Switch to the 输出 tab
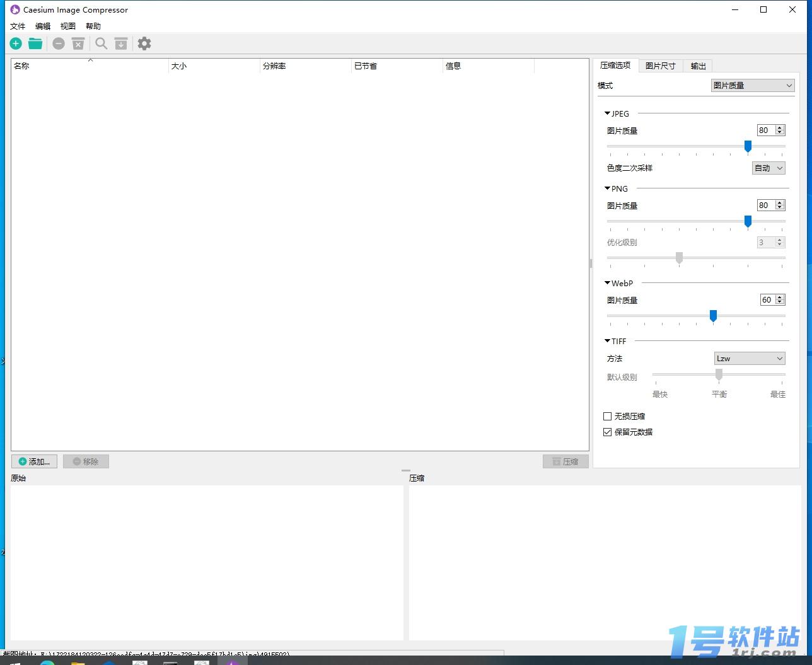This screenshot has width=812, height=665. (698, 66)
